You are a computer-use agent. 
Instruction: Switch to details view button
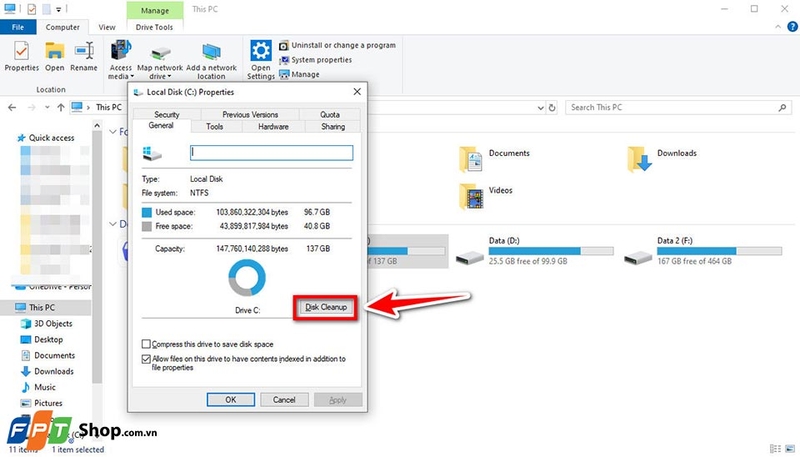pos(776,449)
